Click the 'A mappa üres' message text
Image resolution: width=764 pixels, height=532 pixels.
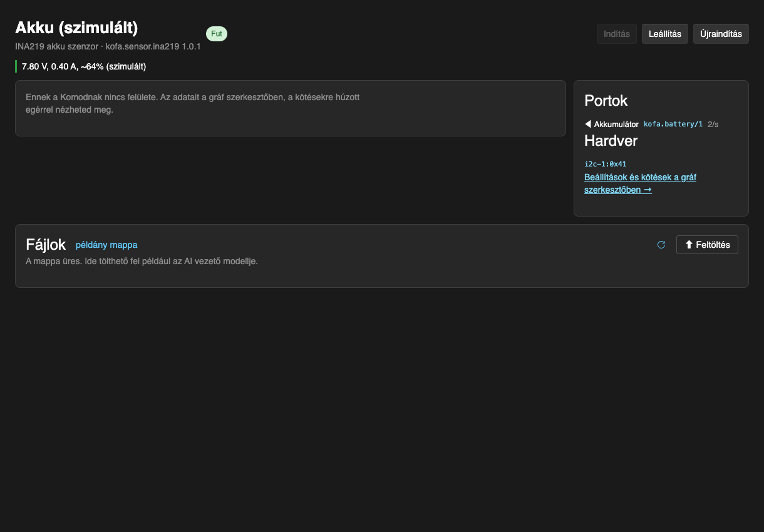[x=142, y=261]
